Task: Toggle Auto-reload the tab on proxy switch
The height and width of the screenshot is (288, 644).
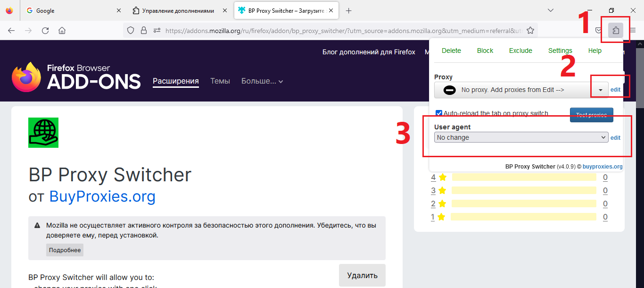Action: click(439, 113)
